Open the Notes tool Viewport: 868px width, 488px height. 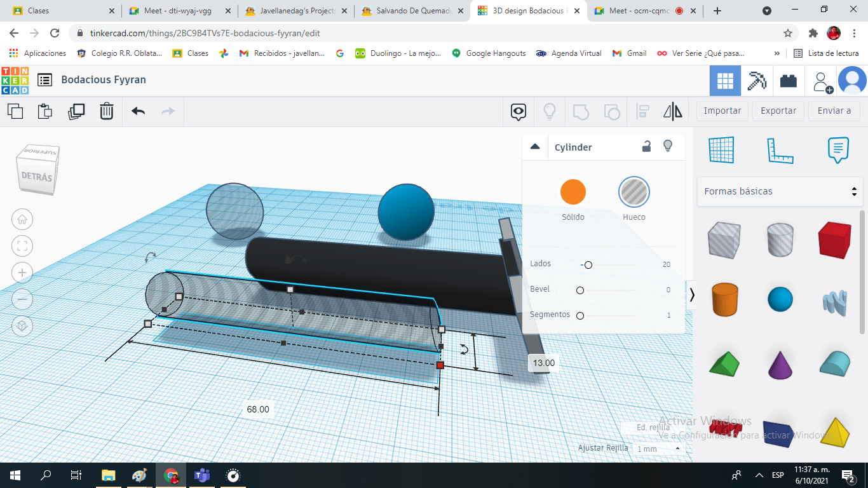[x=838, y=150]
